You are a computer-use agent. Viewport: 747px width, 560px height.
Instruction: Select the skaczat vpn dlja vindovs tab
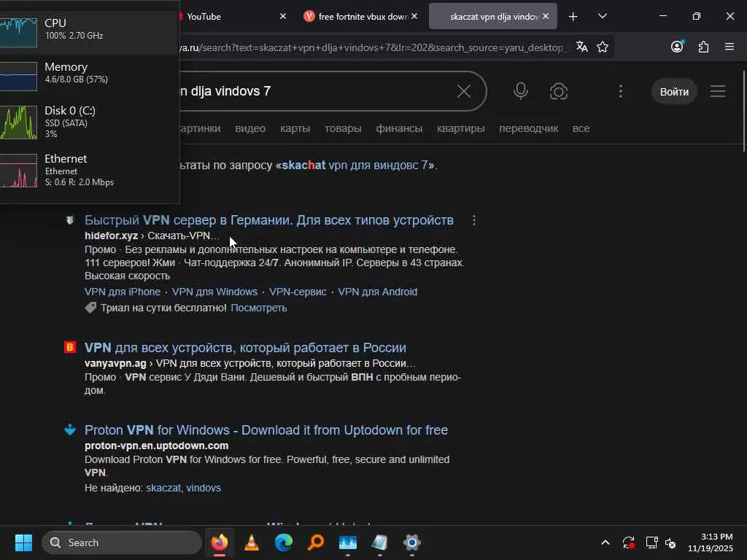pyautogui.click(x=493, y=16)
